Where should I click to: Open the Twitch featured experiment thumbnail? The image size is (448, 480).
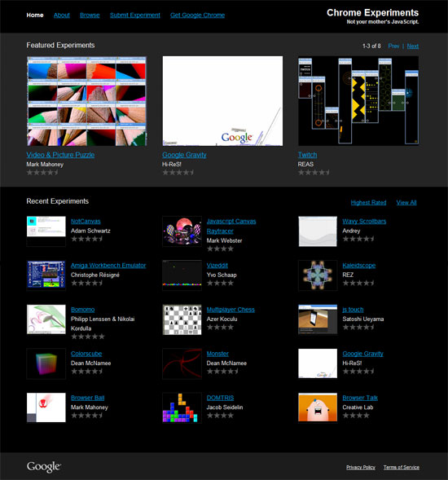tap(358, 101)
